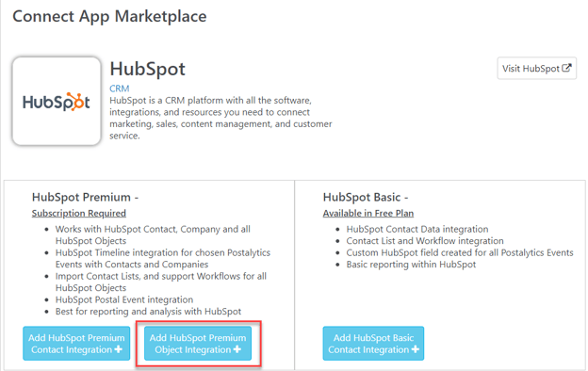Add HubSpot Basic Contact Integration
Viewport: 588px width, 371px height.
[373, 344]
